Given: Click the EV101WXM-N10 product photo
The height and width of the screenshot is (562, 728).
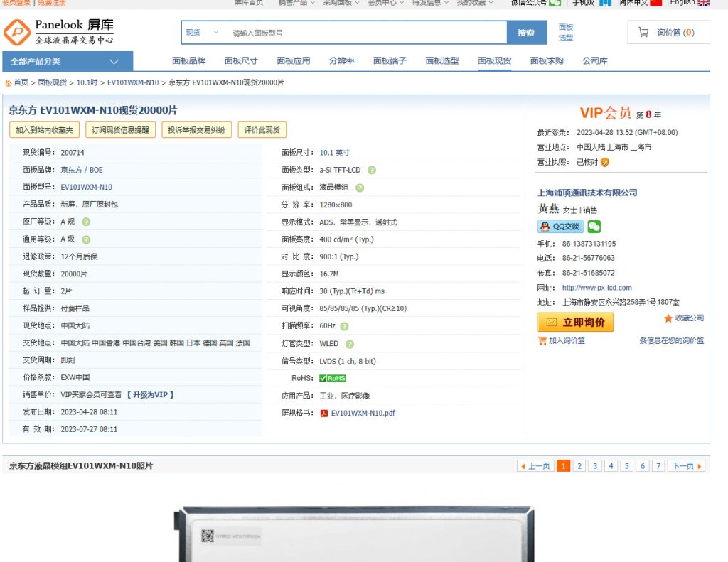Looking at the screenshot, I should (354, 534).
